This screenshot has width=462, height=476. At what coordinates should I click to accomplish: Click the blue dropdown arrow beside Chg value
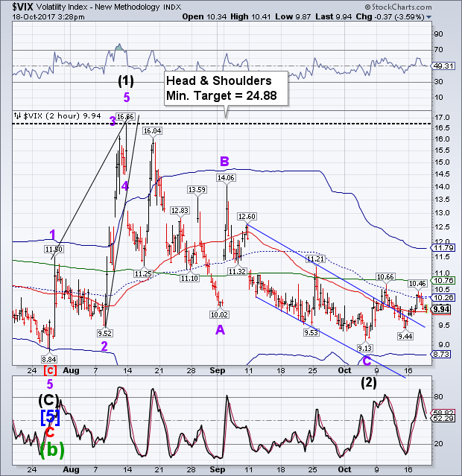[428, 17]
